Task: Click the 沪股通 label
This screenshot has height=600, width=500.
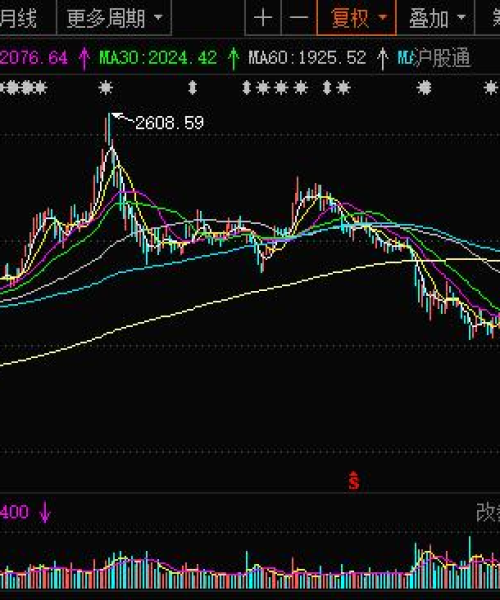Action: click(443, 59)
